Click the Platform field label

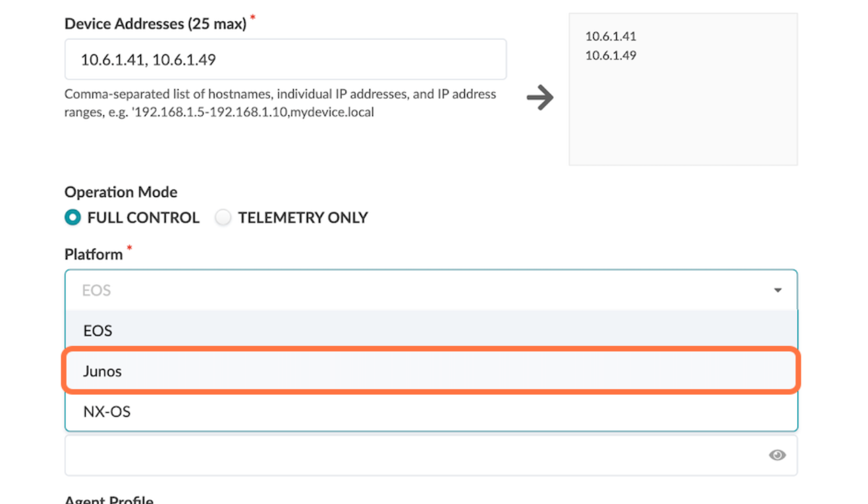[94, 255]
